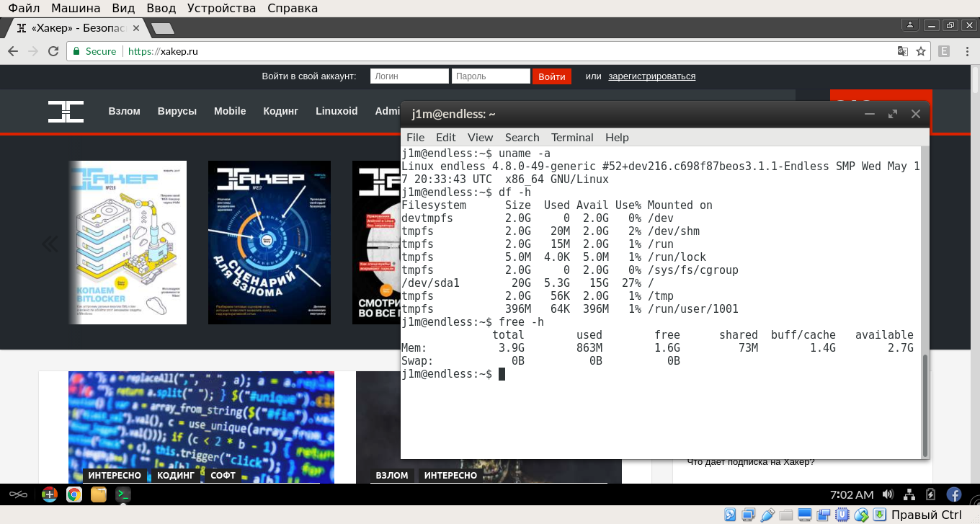Open network icon in system tray

(909, 494)
